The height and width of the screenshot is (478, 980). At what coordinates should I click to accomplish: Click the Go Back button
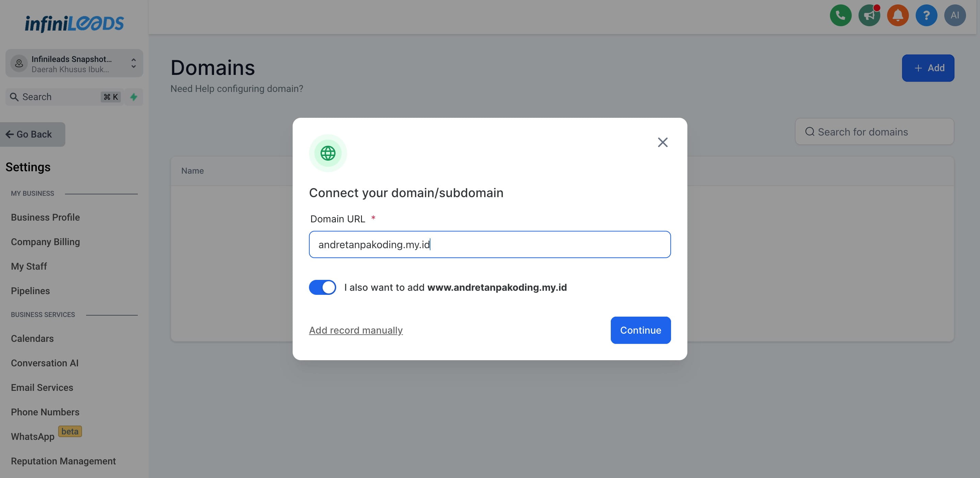pyautogui.click(x=32, y=134)
